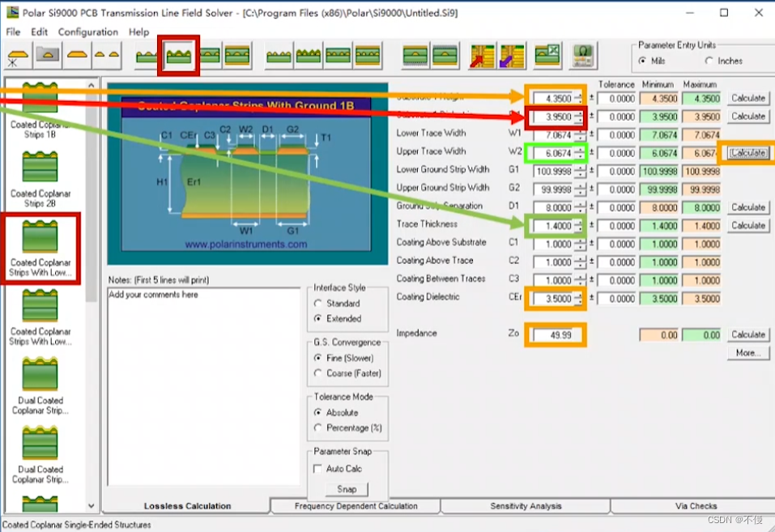775x532 pixels.
Task: Click the Coating Above Substrate C1 spinner
Action: click(x=579, y=245)
